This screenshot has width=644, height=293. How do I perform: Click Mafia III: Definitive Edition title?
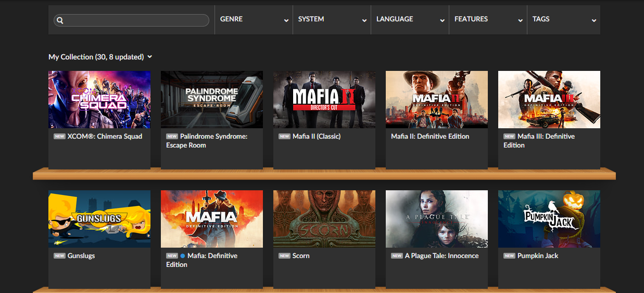[539, 141]
